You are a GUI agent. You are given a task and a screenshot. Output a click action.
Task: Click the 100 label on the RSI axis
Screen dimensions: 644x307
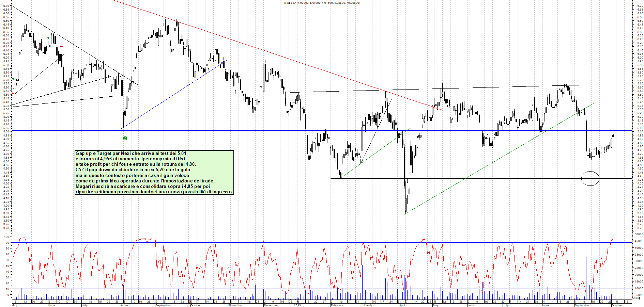6,237
